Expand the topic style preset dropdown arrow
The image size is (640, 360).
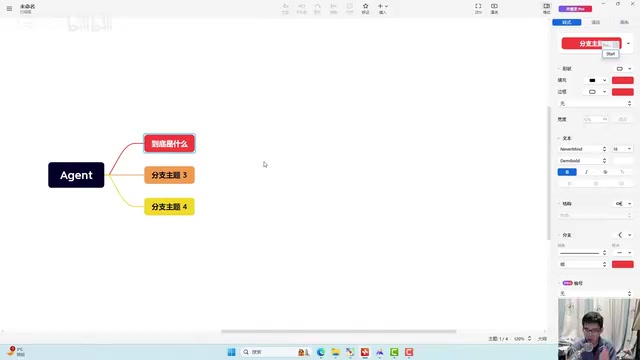tap(629, 43)
